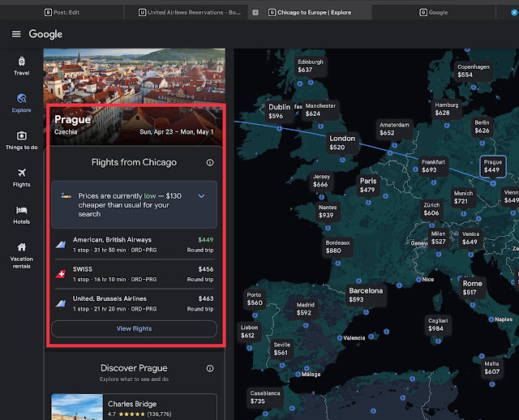Choose Barcelona $593 map label
The image size is (519, 420).
tap(366, 295)
